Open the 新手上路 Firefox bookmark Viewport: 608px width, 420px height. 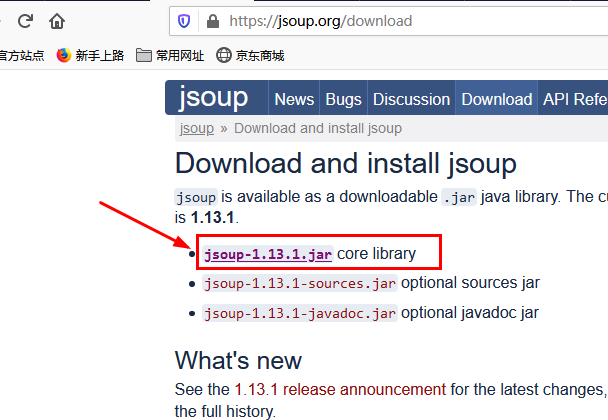click(90, 55)
